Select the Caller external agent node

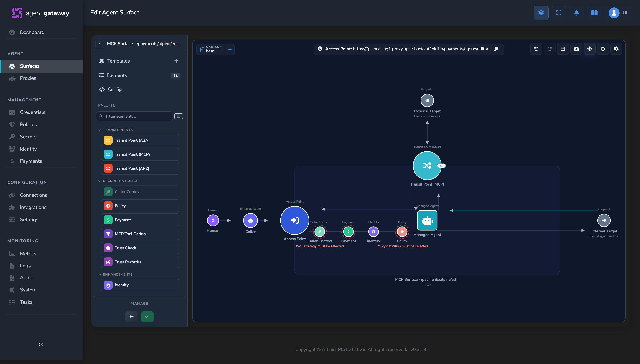point(250,220)
